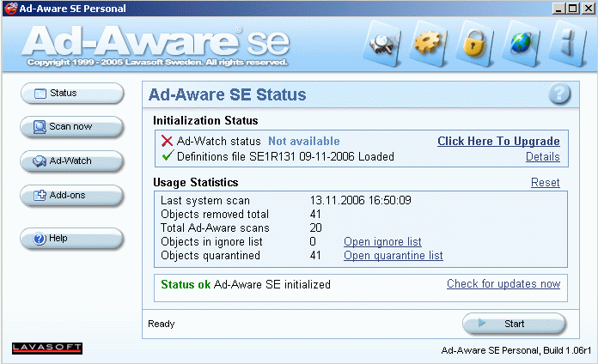Open the Details link

coord(543,156)
